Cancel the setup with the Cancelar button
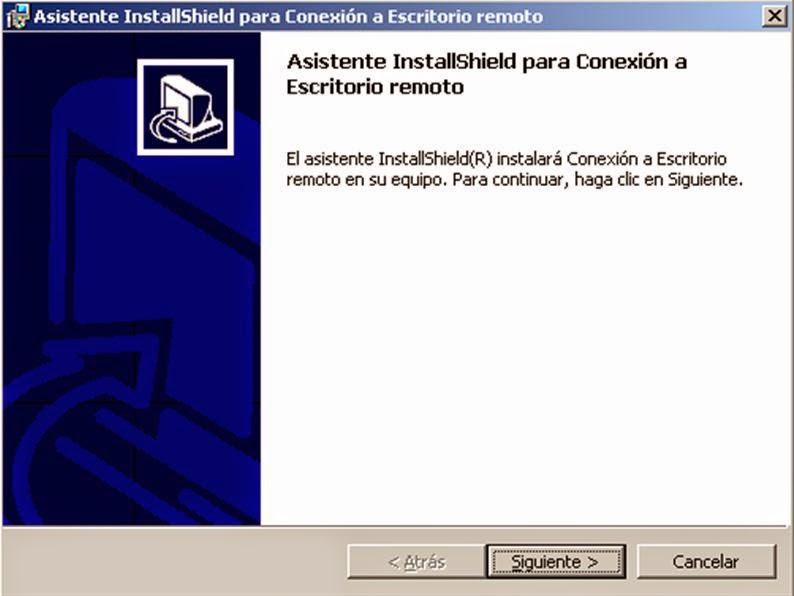This screenshot has height=596, width=794. point(706,561)
